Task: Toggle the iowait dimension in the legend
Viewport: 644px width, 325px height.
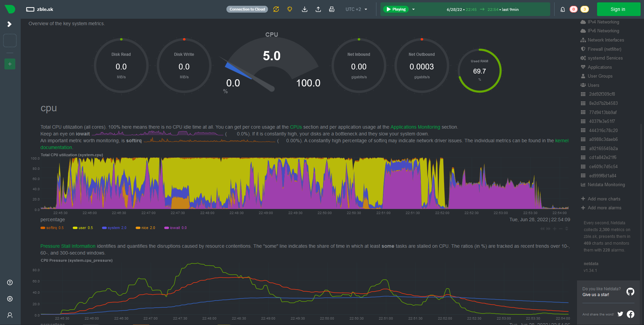Action: pyautogui.click(x=175, y=228)
